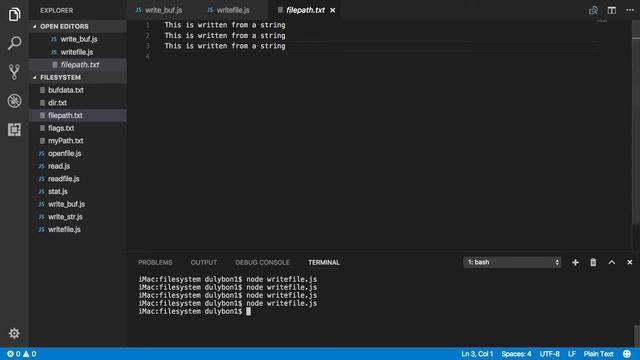Image resolution: width=640 pixels, height=360 pixels.
Task: Select filepath.txt in Open Editors
Action: (78, 65)
